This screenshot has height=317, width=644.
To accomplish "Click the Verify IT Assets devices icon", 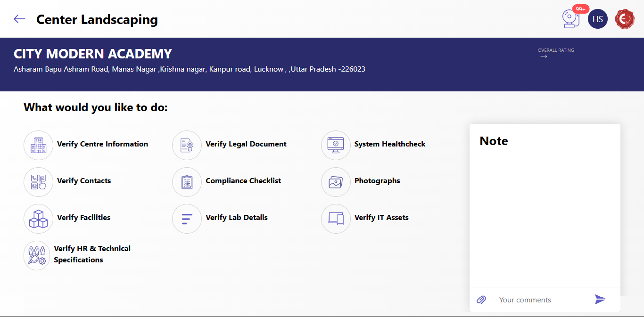I will coord(336,219).
